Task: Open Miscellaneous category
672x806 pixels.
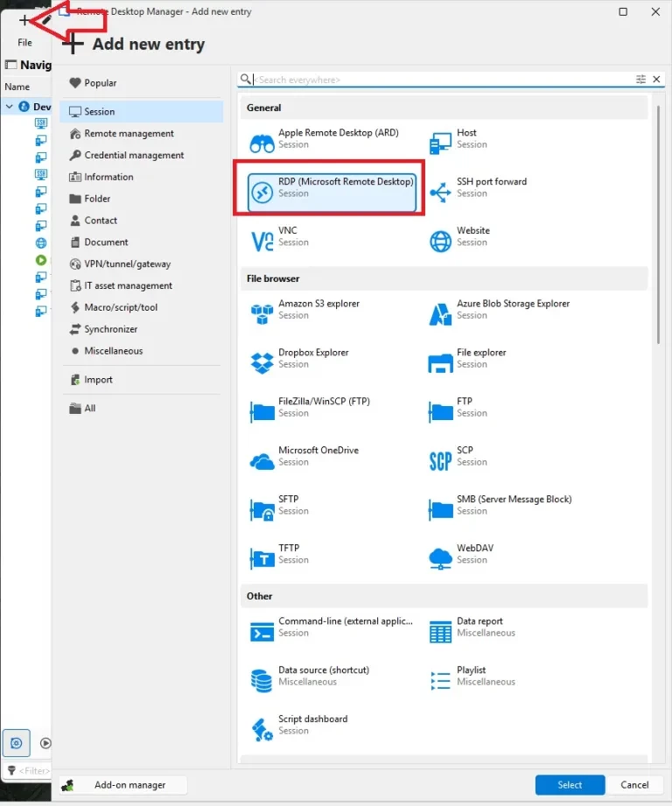Action: click(x=141, y=351)
